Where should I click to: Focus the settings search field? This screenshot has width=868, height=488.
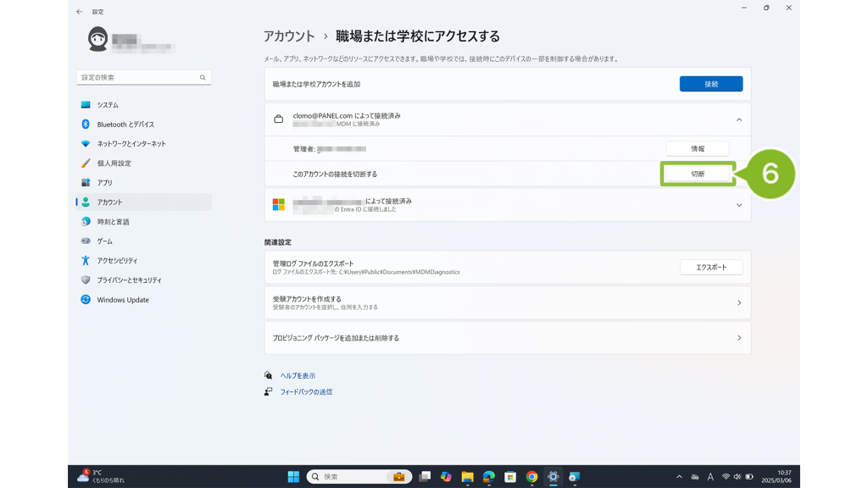coord(143,77)
